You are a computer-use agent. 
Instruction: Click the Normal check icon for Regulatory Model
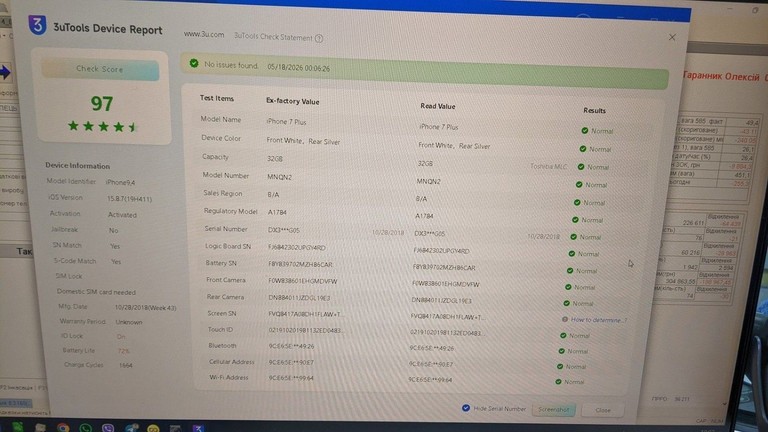coord(575,220)
